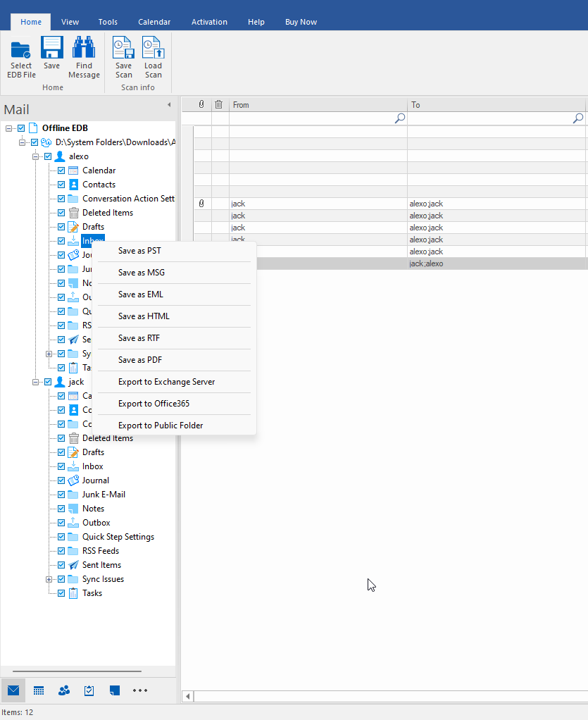
Task: Open Find Message binoculars tool
Action: tap(84, 48)
